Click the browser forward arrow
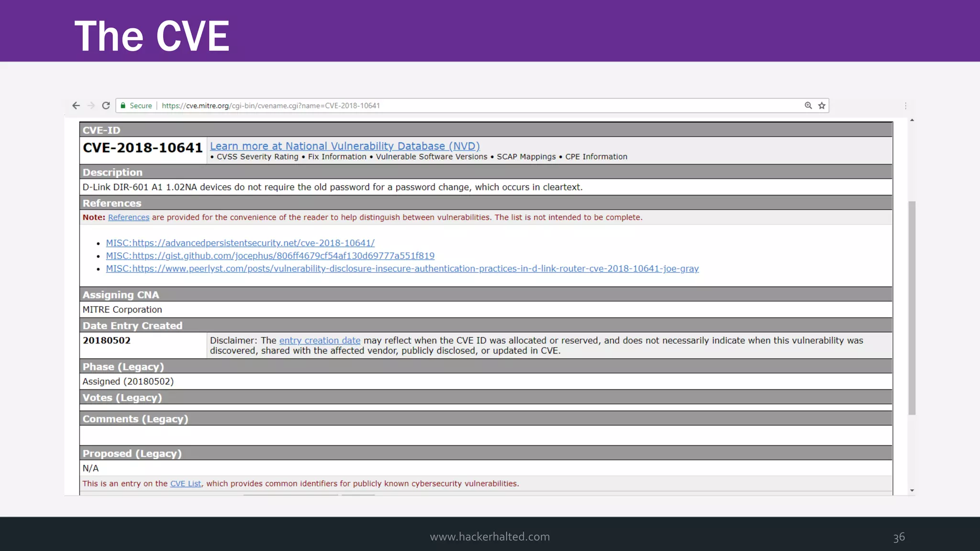The height and width of the screenshot is (551, 980). click(91, 106)
